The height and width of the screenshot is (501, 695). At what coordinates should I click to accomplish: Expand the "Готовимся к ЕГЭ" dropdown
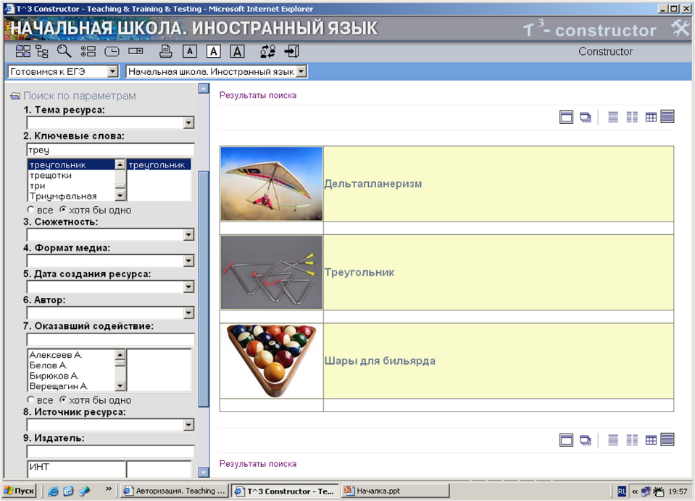click(x=112, y=72)
